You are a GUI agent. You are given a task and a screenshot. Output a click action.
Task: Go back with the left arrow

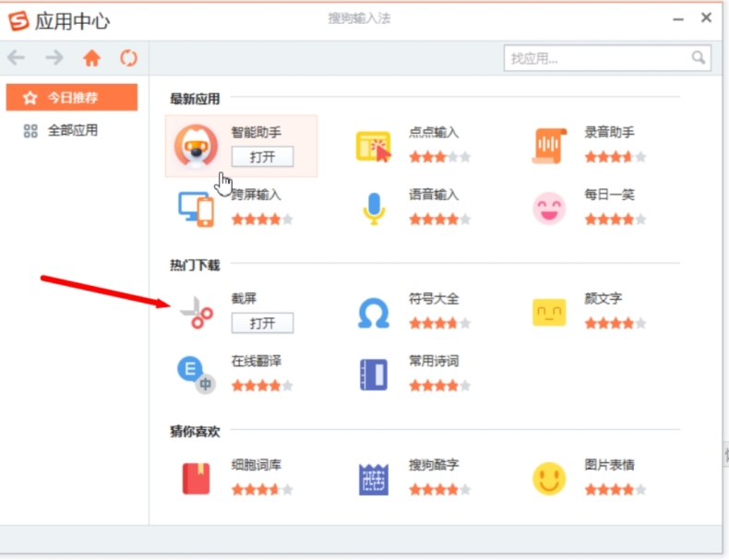(x=17, y=57)
